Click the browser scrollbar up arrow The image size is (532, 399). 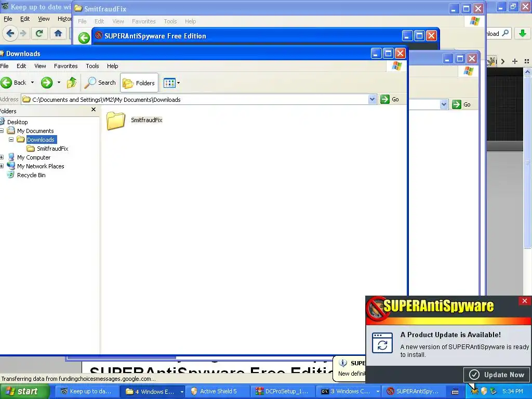(x=527, y=72)
